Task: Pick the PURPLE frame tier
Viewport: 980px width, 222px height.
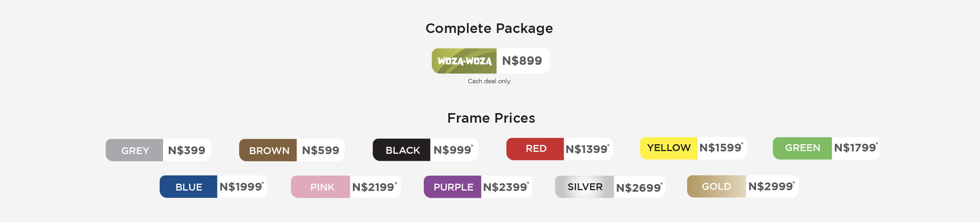Action: 452,187
